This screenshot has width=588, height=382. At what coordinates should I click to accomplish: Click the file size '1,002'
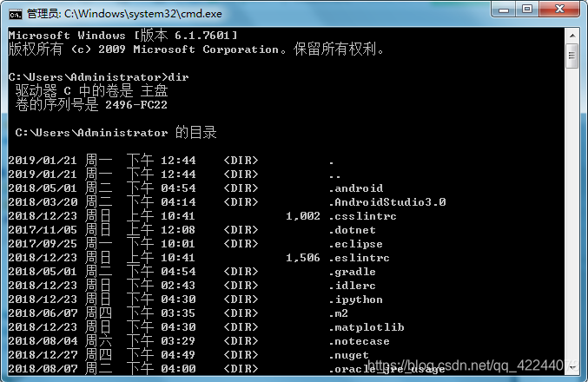tap(303, 216)
